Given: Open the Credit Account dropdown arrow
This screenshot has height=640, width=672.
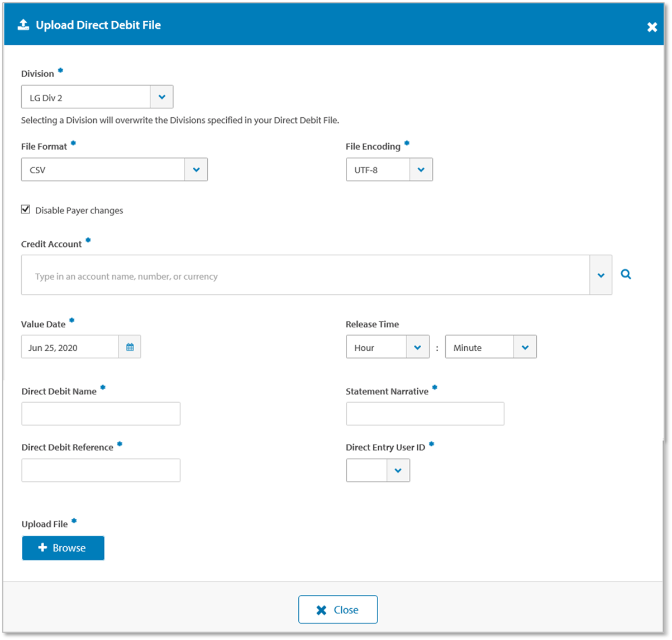Looking at the screenshot, I should click(x=600, y=275).
